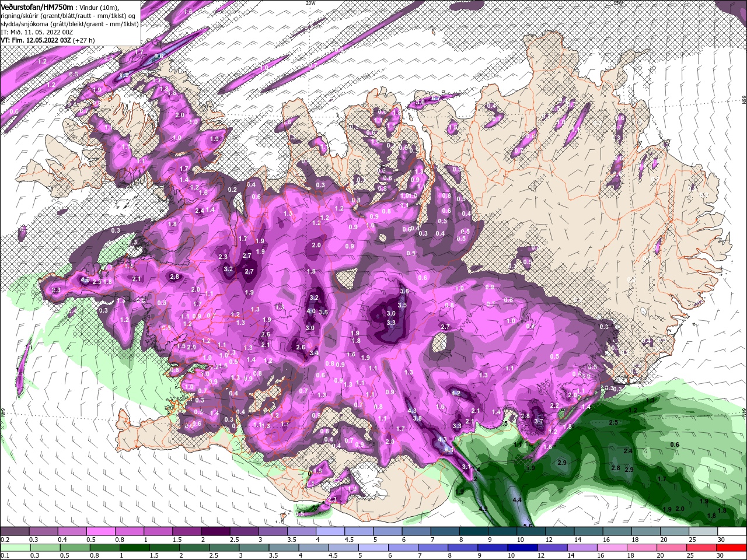Pick bottom-row grey-green swatch between 3 and 3.5

(x=254, y=547)
